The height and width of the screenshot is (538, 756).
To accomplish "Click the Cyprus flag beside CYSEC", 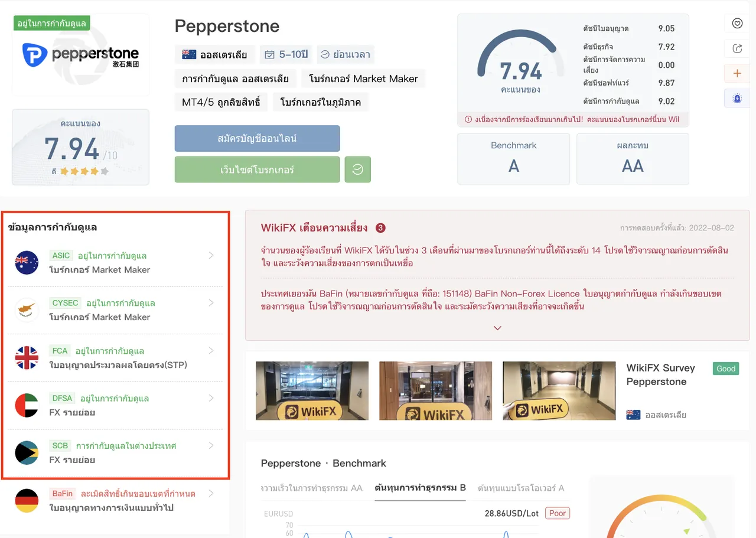I will coord(27,310).
